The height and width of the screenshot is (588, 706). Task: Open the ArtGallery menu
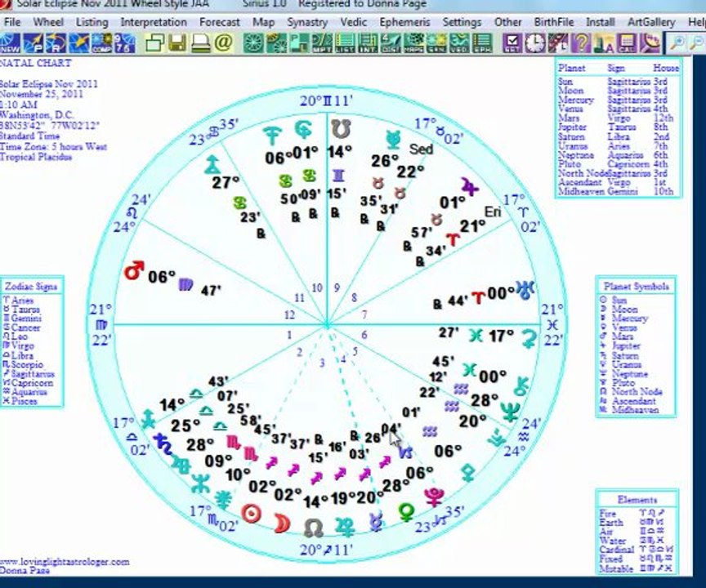[651, 22]
